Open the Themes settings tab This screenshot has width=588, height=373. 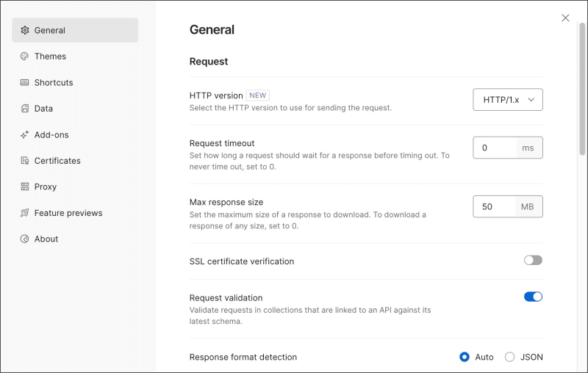50,57
